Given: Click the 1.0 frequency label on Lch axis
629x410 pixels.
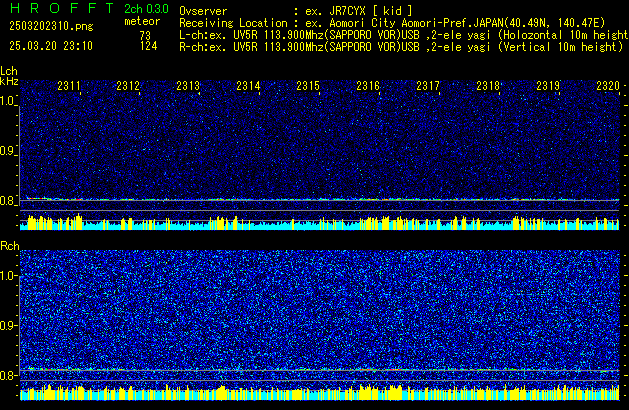Looking at the screenshot, I should pyautogui.click(x=7, y=101).
